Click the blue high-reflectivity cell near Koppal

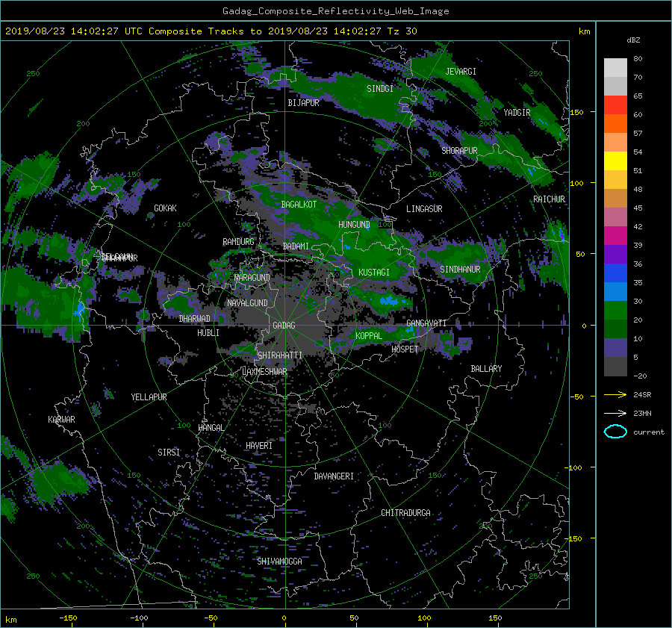[389, 300]
